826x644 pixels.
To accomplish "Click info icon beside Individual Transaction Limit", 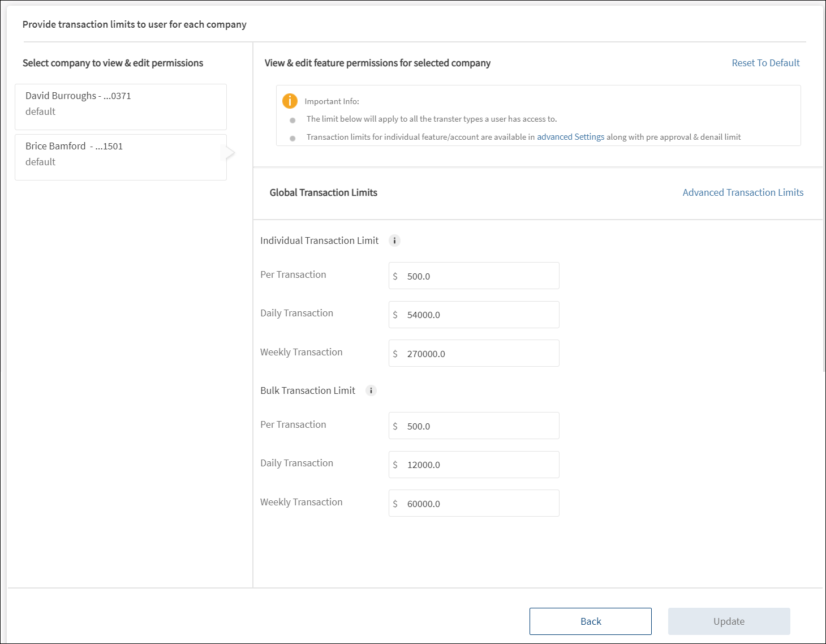I will click(x=394, y=241).
